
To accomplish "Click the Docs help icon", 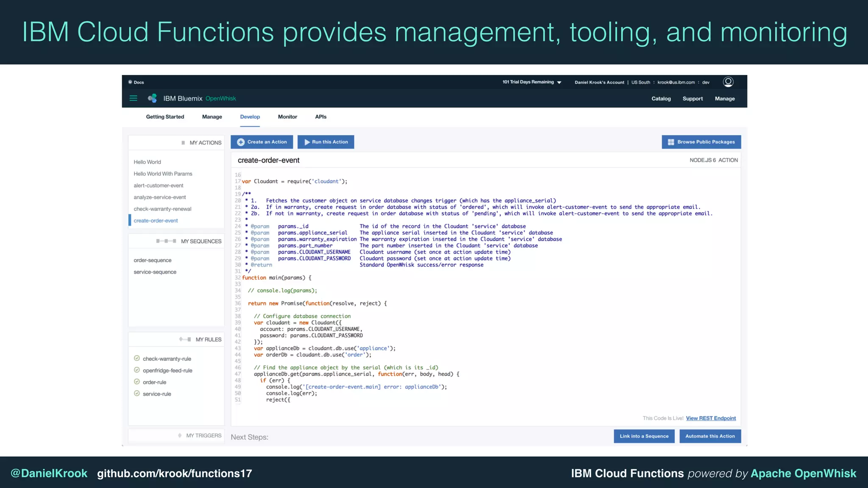I will click(x=130, y=82).
